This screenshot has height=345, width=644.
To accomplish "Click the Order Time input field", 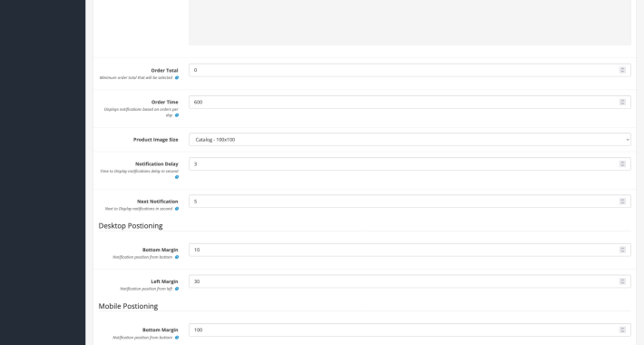I will [409, 103].
